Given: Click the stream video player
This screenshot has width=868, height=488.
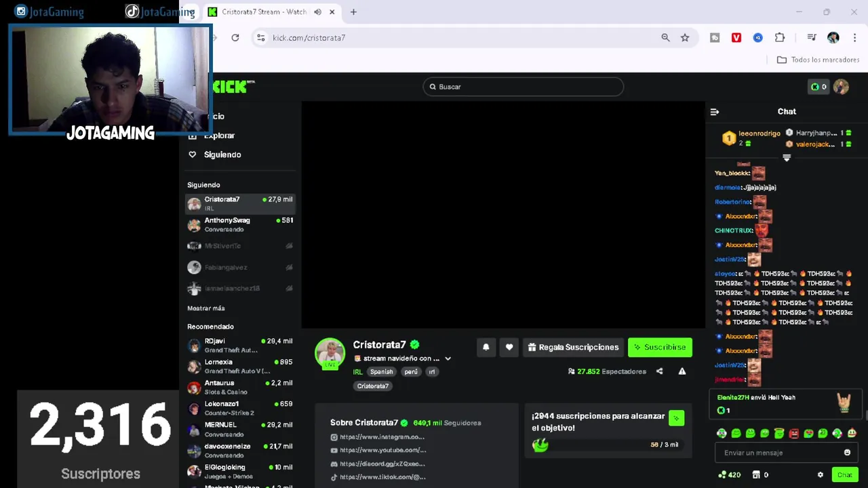Looking at the screenshot, I should 503,215.
